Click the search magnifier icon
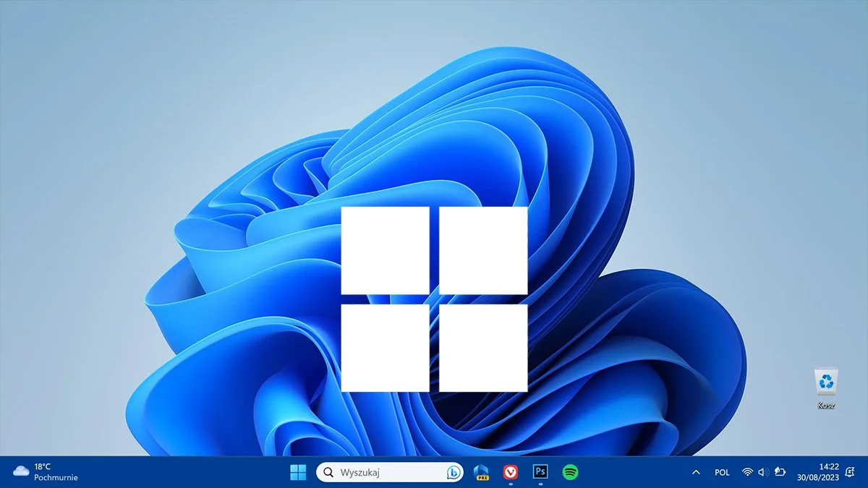The height and width of the screenshot is (488, 868). click(x=330, y=472)
